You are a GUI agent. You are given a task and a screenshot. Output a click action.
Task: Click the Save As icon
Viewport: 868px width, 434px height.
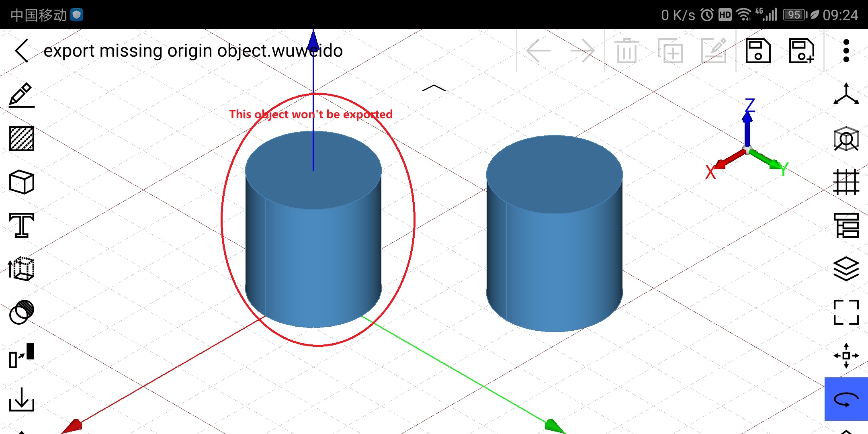click(801, 51)
